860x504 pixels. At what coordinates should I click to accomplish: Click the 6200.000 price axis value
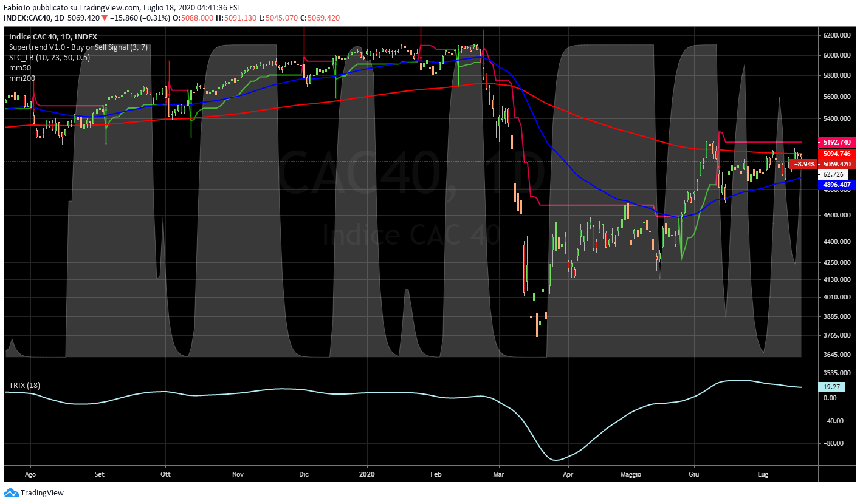(x=836, y=36)
